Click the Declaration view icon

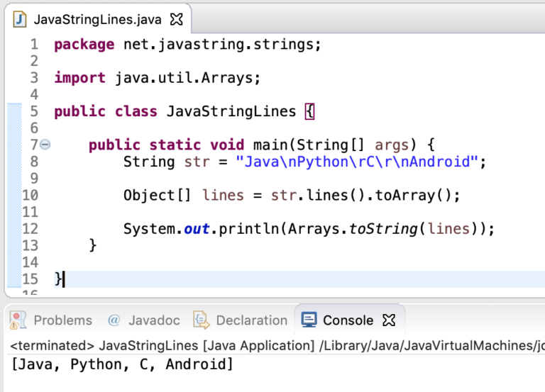[x=202, y=320]
